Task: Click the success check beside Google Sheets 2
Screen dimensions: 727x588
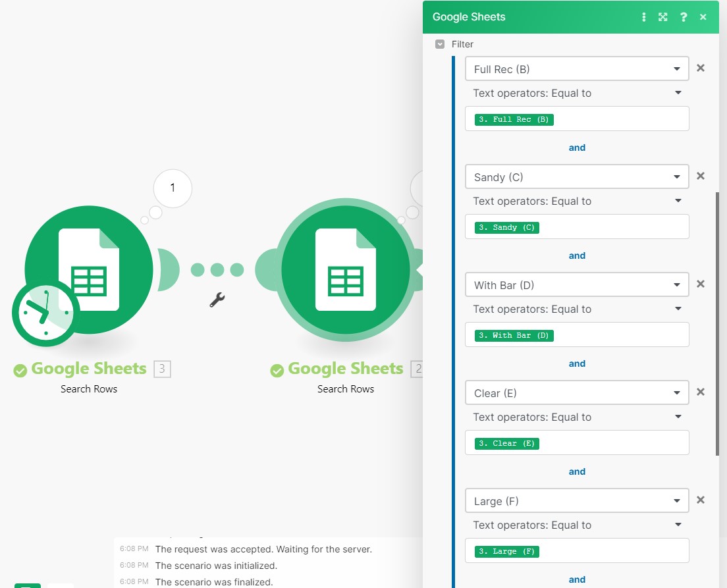Action: (x=277, y=371)
